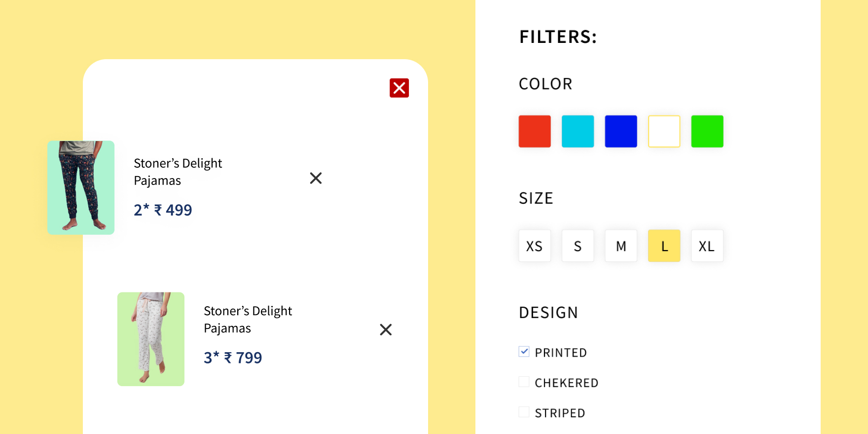Uncheck the PRINTED design checkbox

[524, 352]
